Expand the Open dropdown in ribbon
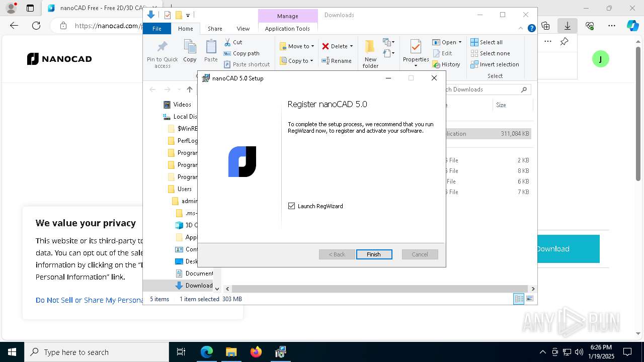The height and width of the screenshot is (362, 644). point(460,42)
